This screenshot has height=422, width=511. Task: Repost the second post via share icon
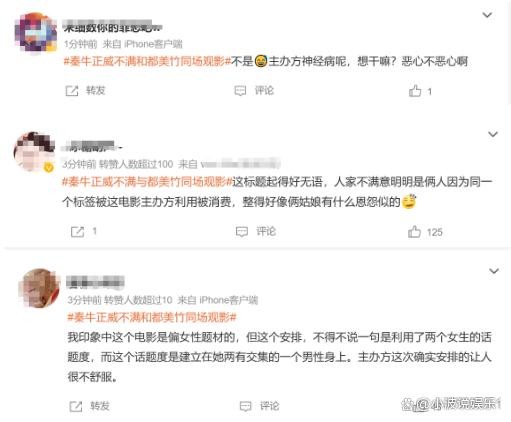click(77, 232)
